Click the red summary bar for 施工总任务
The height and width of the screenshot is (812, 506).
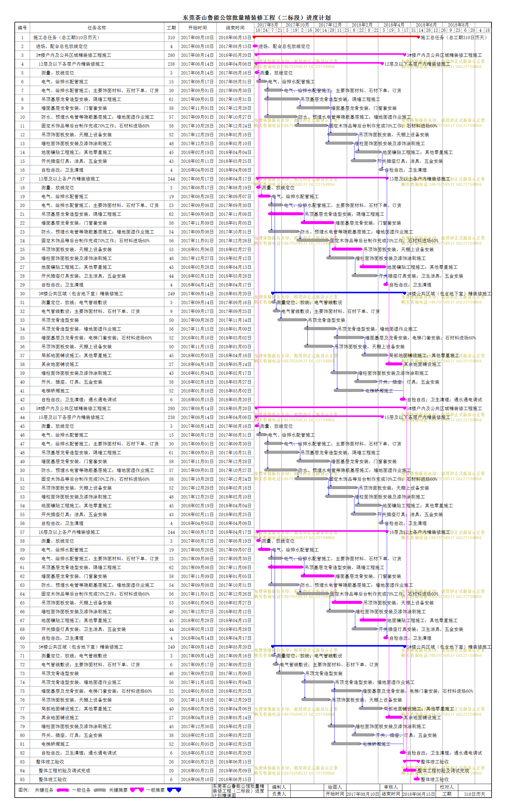click(336, 37)
